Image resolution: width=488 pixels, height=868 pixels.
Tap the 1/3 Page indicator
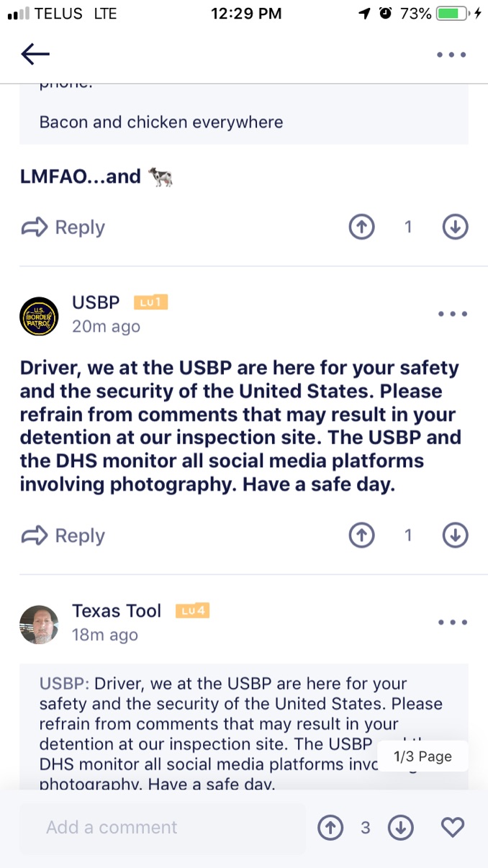[423, 756]
